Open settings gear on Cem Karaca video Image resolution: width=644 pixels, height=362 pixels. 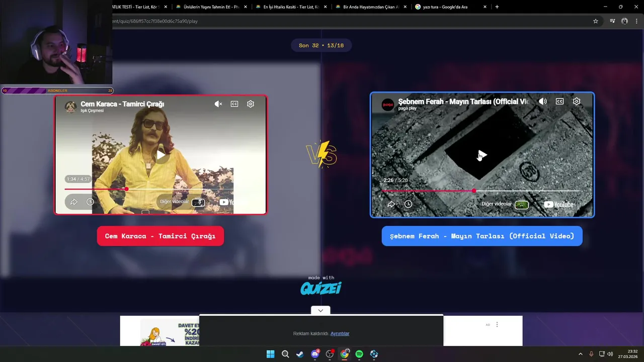tap(251, 104)
